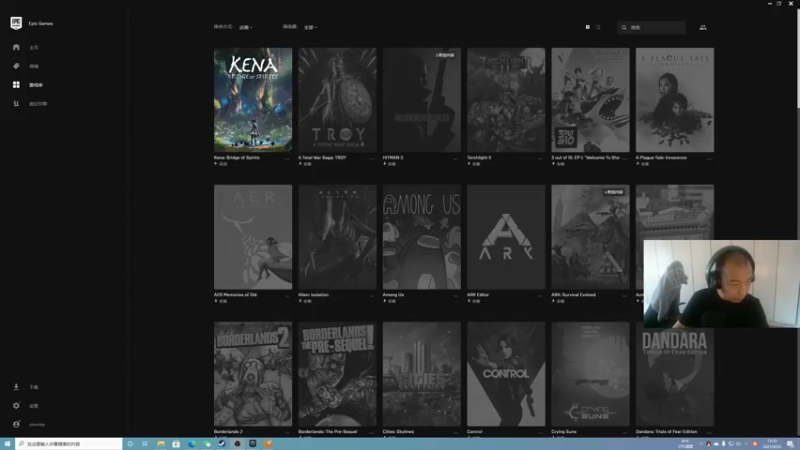Install A Total War Saga: TROY

pos(305,164)
